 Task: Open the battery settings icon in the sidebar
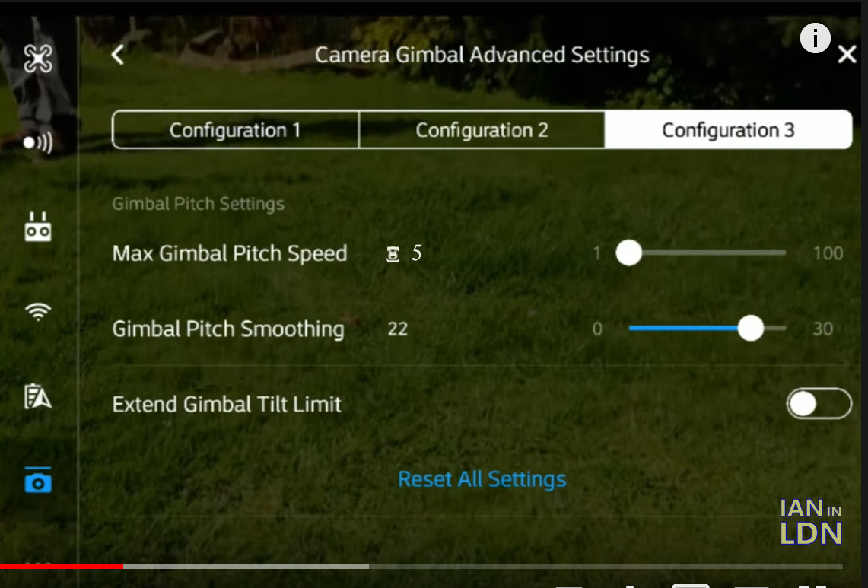coord(38,396)
